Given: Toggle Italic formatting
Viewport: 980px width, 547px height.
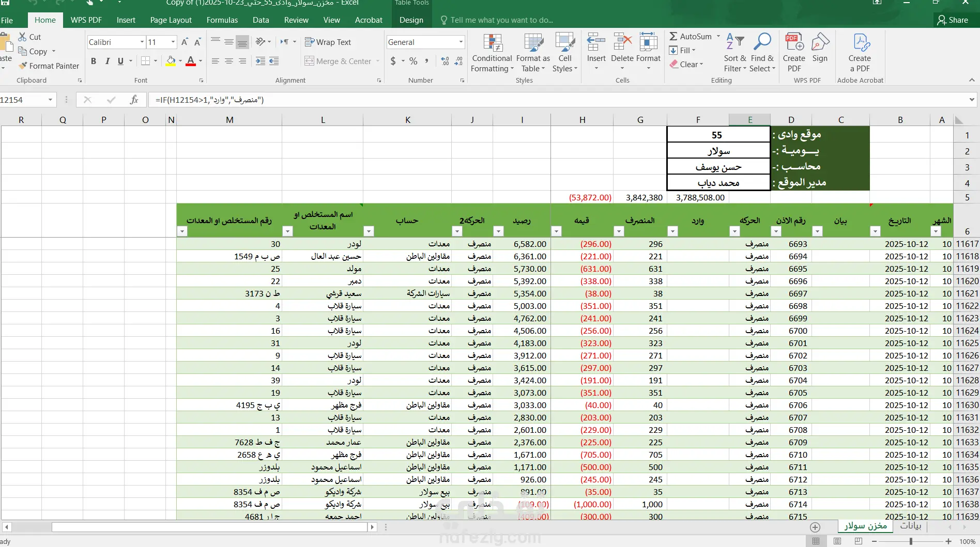Looking at the screenshot, I should [x=107, y=61].
